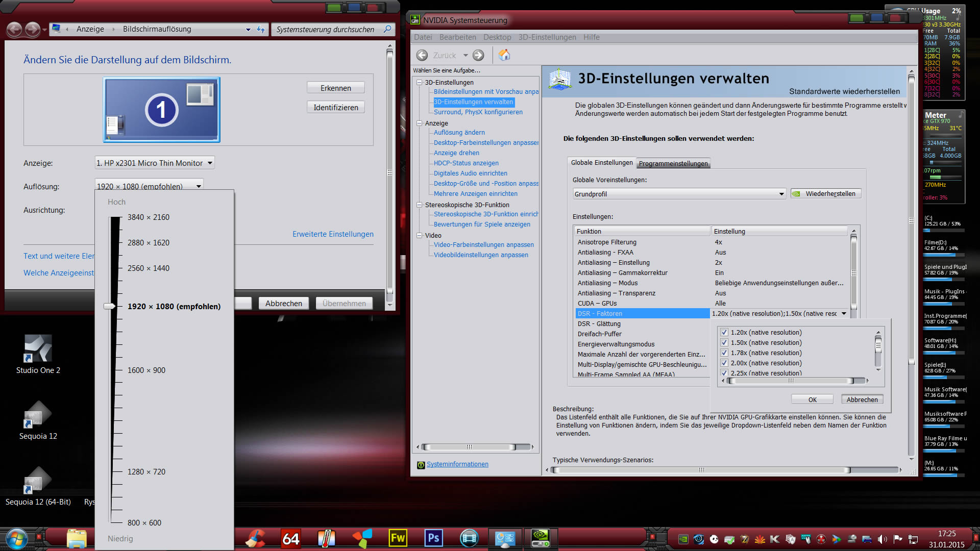Toggle the 1.78x native resolution checkbox
This screenshot has width=980, height=551.
(724, 353)
